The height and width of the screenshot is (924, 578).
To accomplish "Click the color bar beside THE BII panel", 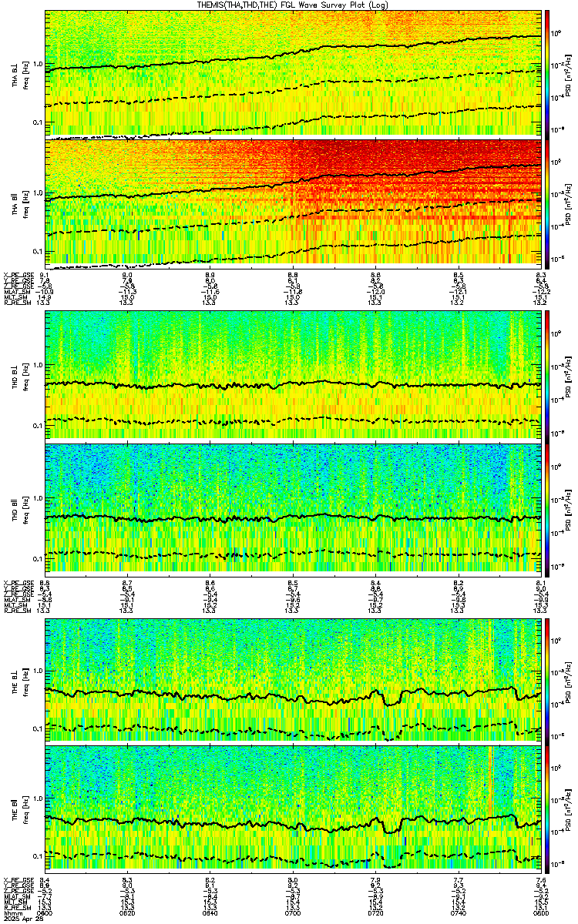I will [x=547, y=810].
